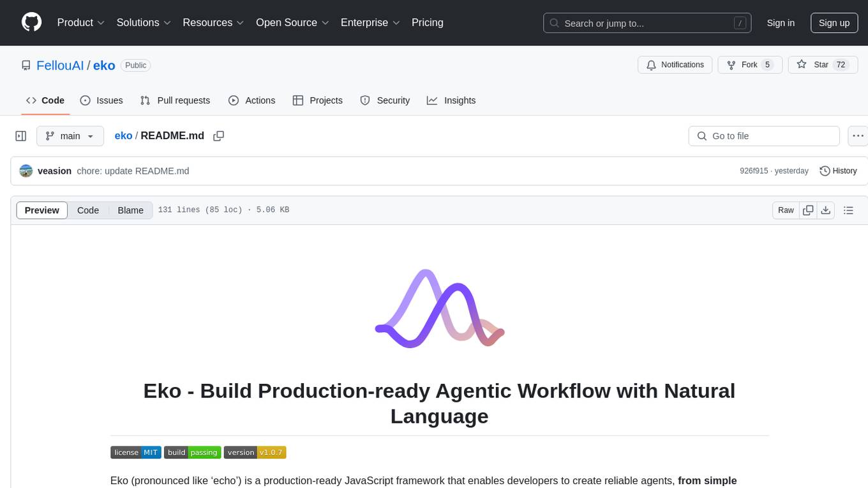Fork the eko repository
This screenshot has width=868, height=488.
pyautogui.click(x=750, y=65)
